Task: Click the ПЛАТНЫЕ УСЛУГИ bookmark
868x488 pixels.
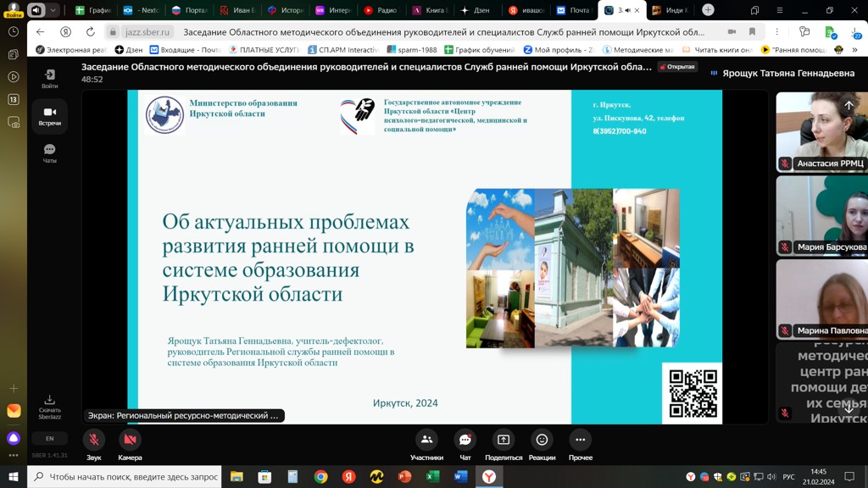Action: coord(264,50)
